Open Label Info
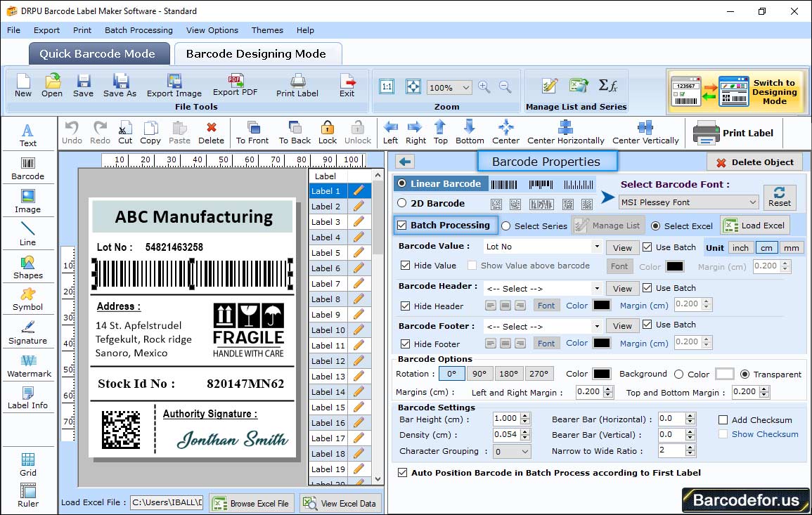 click(28, 398)
